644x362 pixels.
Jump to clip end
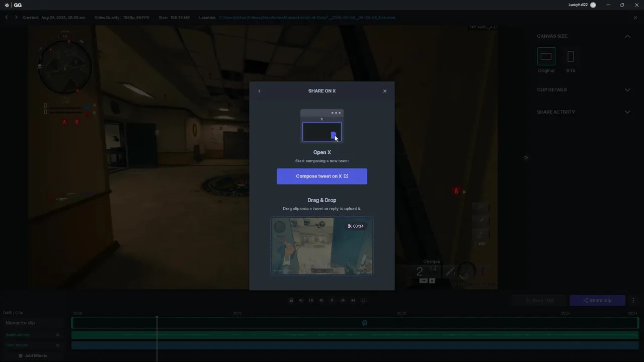pyautogui.click(x=353, y=300)
